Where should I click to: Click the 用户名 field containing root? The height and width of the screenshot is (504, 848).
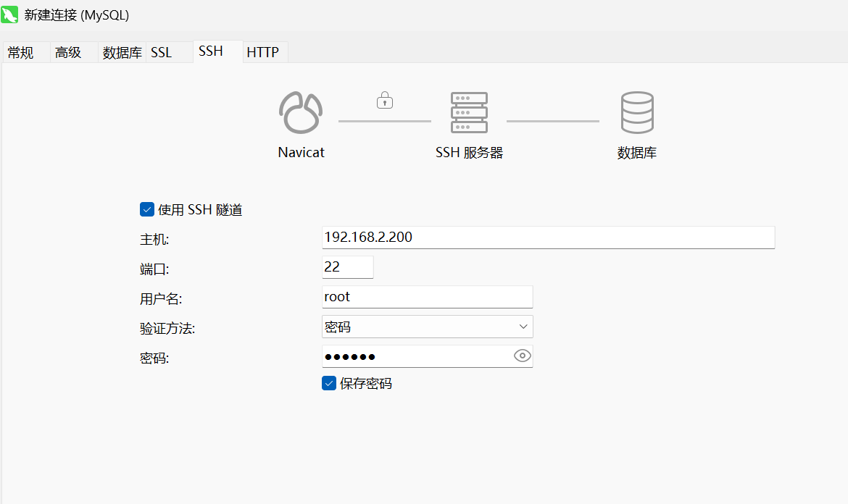[x=427, y=297]
